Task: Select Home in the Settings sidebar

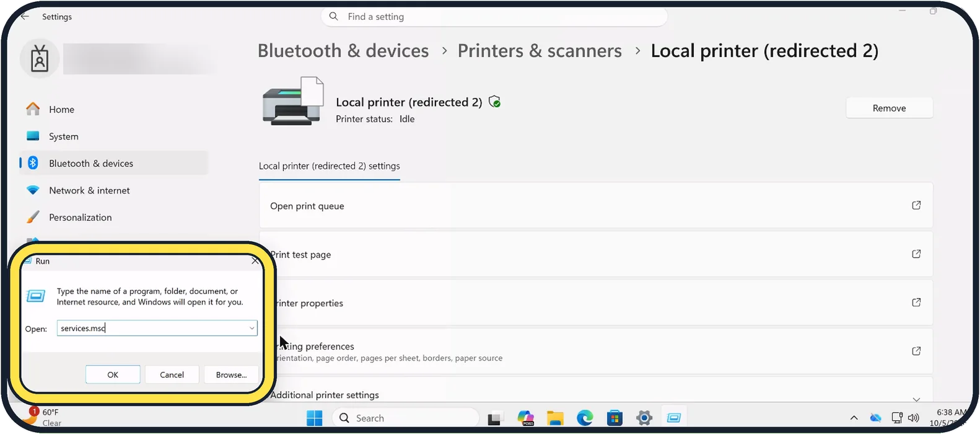Action: 113,109
